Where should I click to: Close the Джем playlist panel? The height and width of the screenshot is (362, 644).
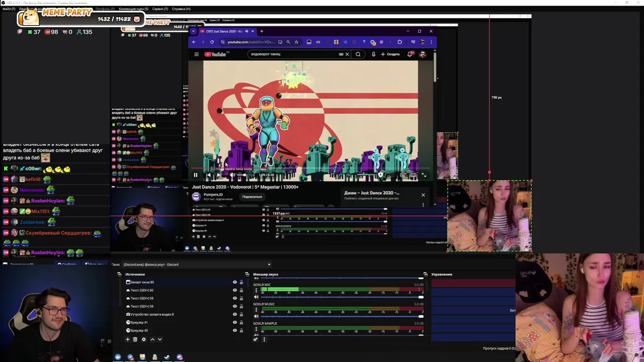pos(423,195)
